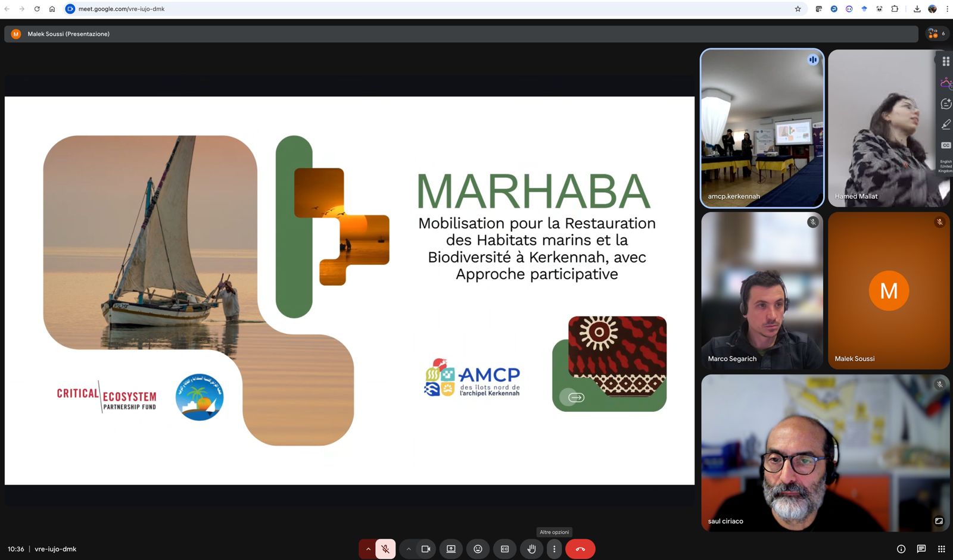Focus the address bar with meet.google.com URL

tap(435, 9)
